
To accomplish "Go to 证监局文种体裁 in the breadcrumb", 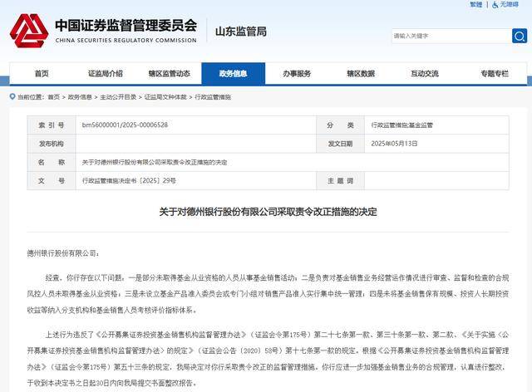I will click(165, 97).
